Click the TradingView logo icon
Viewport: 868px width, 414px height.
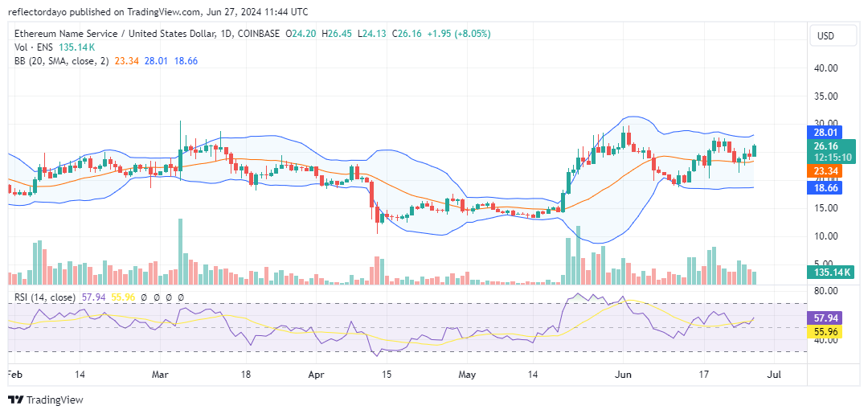(15, 400)
